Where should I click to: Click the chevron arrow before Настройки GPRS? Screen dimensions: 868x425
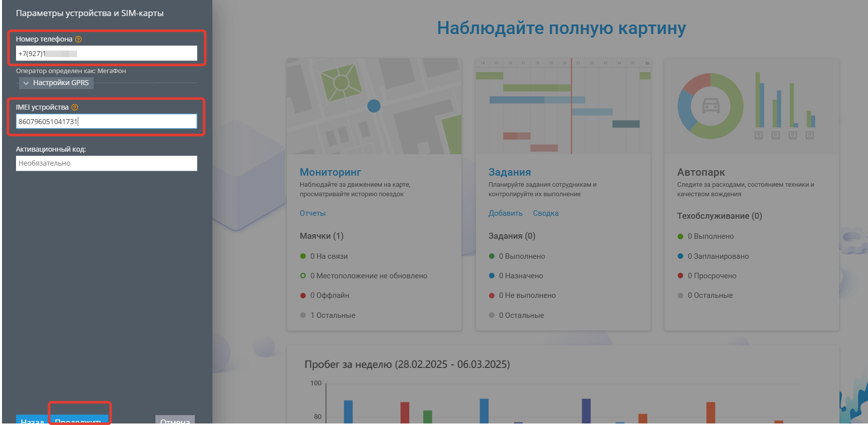[26, 83]
